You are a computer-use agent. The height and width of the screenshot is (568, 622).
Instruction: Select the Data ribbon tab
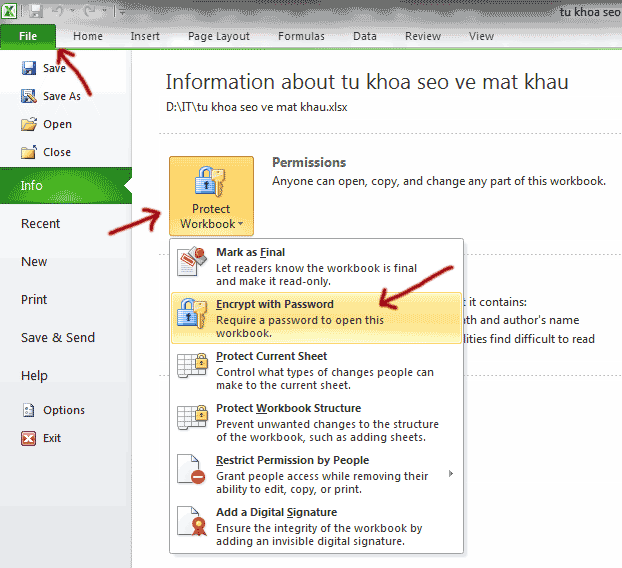coord(365,36)
